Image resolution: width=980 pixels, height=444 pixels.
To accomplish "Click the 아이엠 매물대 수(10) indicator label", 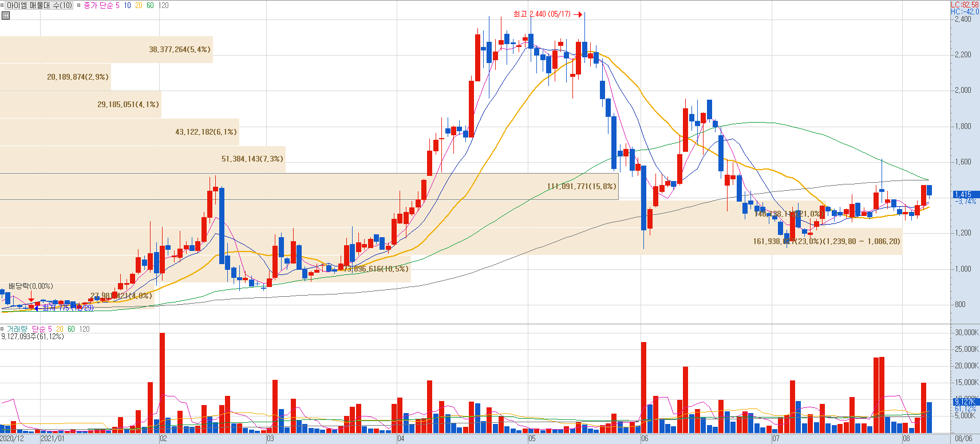I will [39, 5].
